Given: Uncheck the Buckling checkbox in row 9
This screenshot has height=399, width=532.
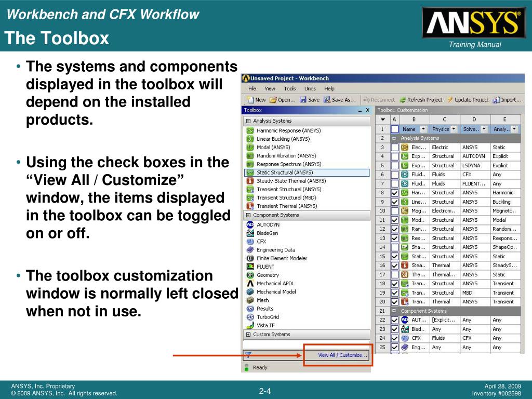Looking at the screenshot, I should pyautogui.click(x=394, y=202).
